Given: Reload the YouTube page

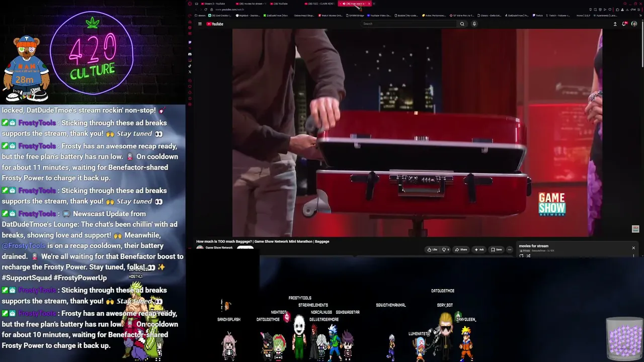Looking at the screenshot, I should click(x=205, y=10).
